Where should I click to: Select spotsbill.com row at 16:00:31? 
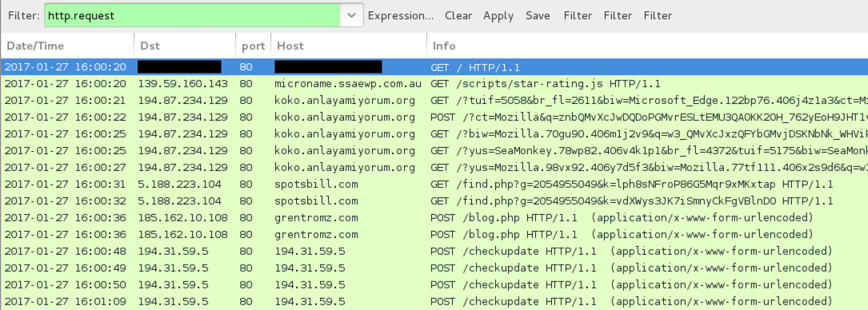click(434, 184)
